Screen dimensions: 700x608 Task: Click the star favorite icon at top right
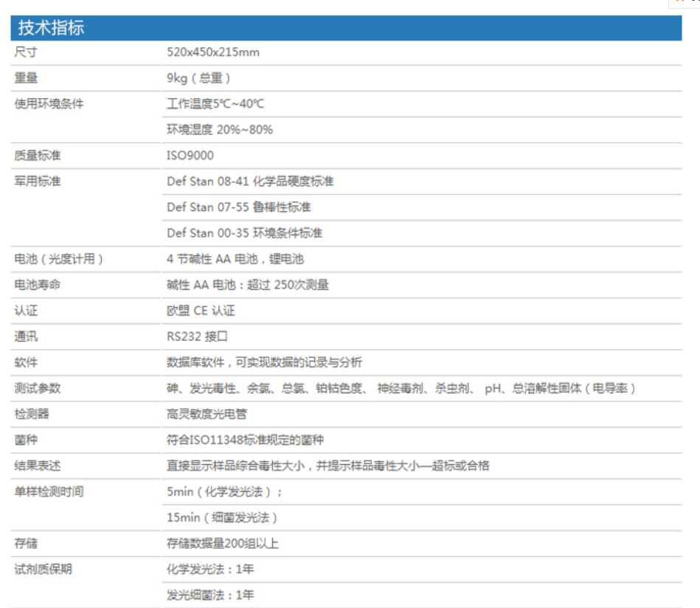click(x=679, y=2)
